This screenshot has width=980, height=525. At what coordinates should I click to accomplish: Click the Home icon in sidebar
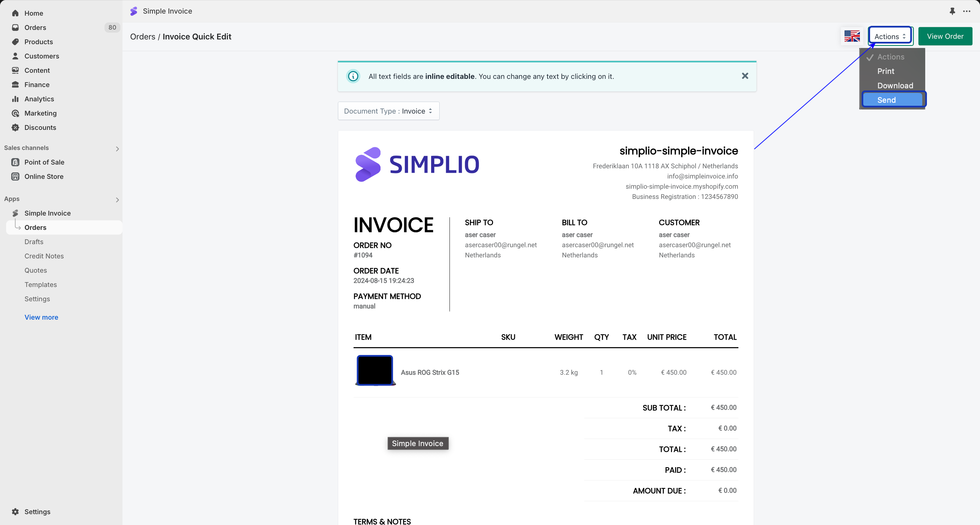[15, 13]
